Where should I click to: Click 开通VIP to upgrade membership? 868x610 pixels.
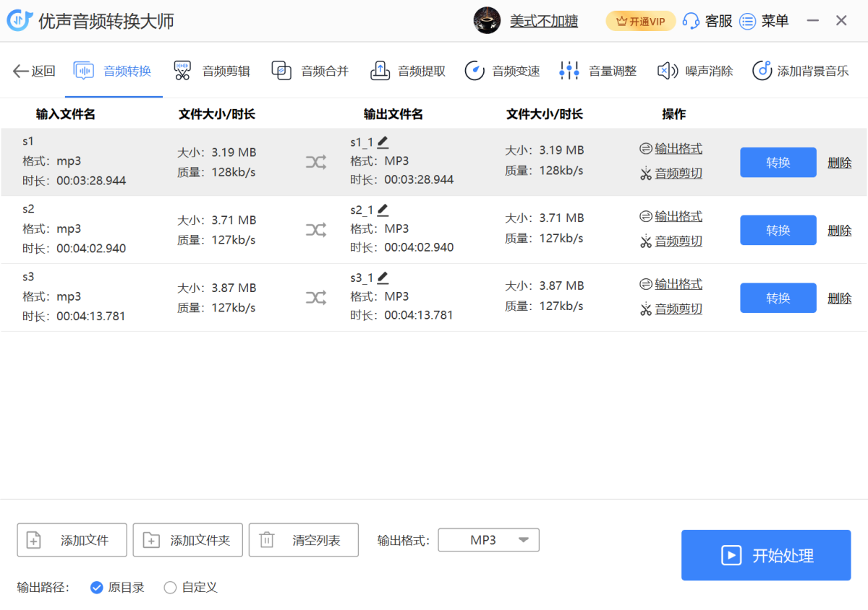pos(640,21)
